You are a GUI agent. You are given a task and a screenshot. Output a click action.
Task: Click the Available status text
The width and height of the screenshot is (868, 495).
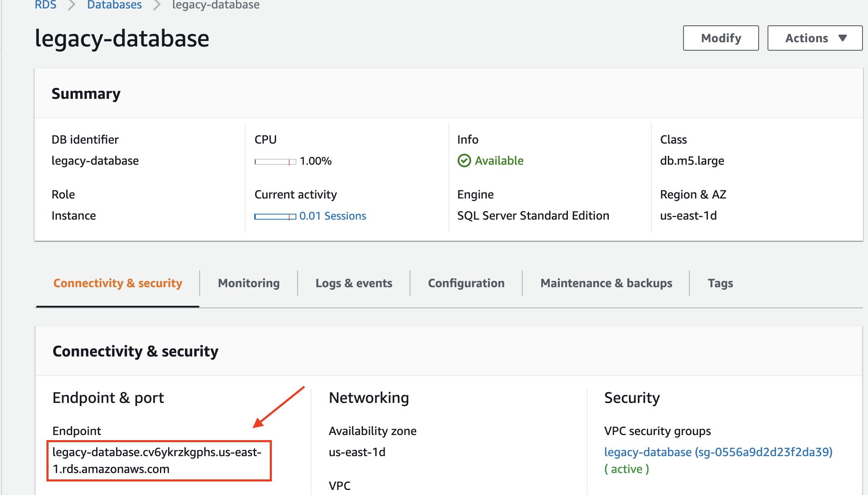(499, 160)
